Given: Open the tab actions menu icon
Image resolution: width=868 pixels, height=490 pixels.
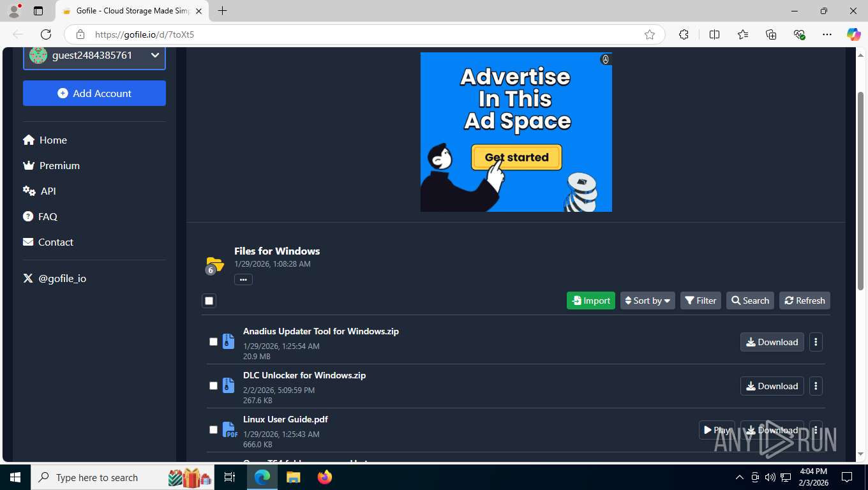Looking at the screenshot, I should tap(38, 11).
